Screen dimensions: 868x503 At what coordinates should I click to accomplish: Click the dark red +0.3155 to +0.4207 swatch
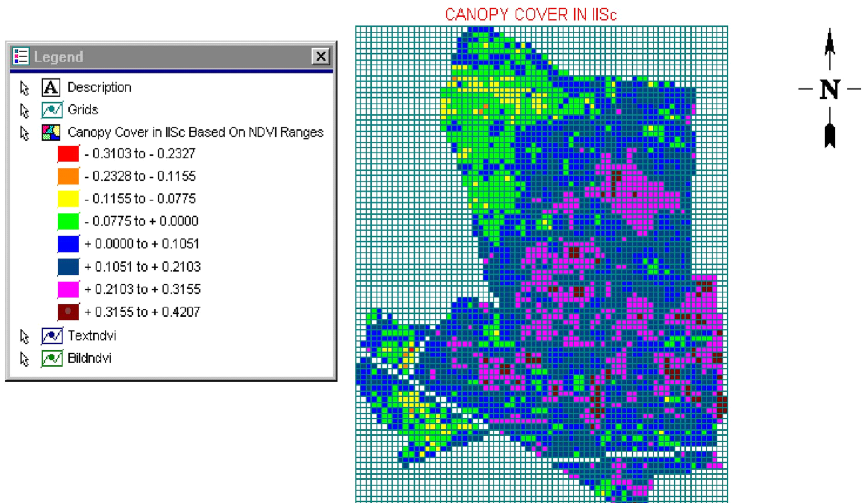click(68, 312)
